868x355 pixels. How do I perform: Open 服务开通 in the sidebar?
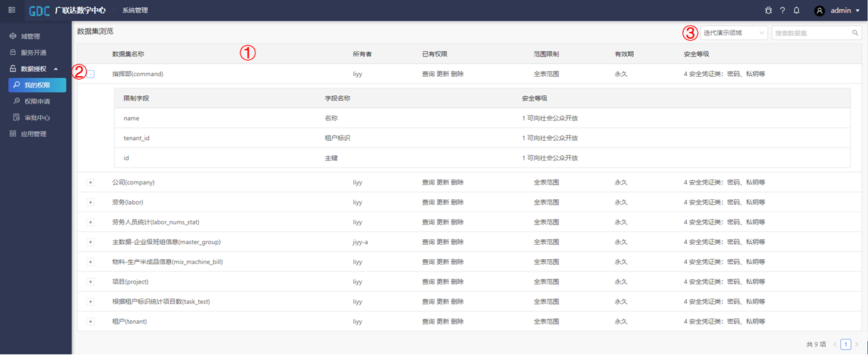pos(33,52)
